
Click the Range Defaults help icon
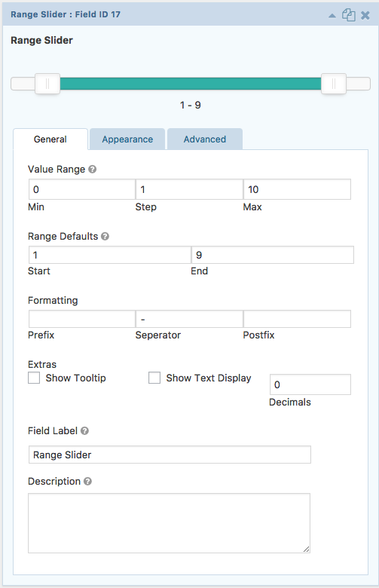105,237
